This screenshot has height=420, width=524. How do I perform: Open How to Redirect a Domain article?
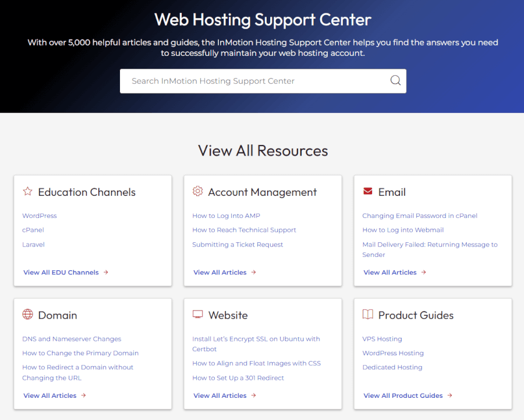tap(77, 372)
